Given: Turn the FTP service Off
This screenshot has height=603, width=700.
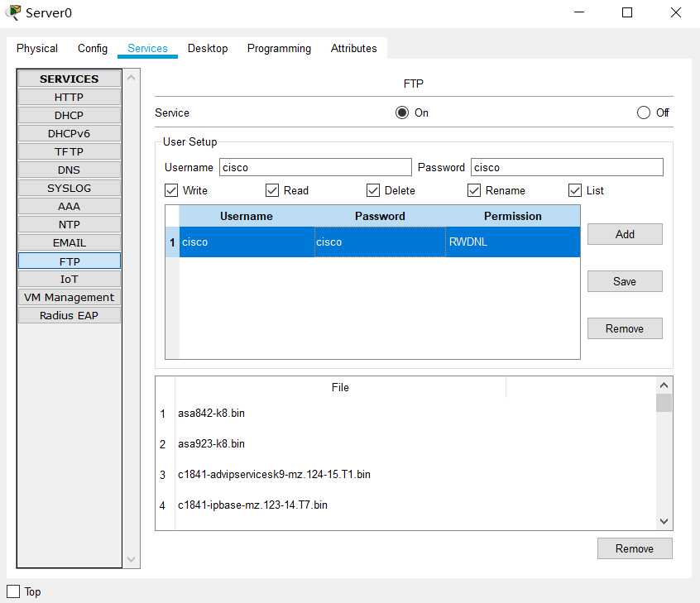Looking at the screenshot, I should click(x=643, y=112).
